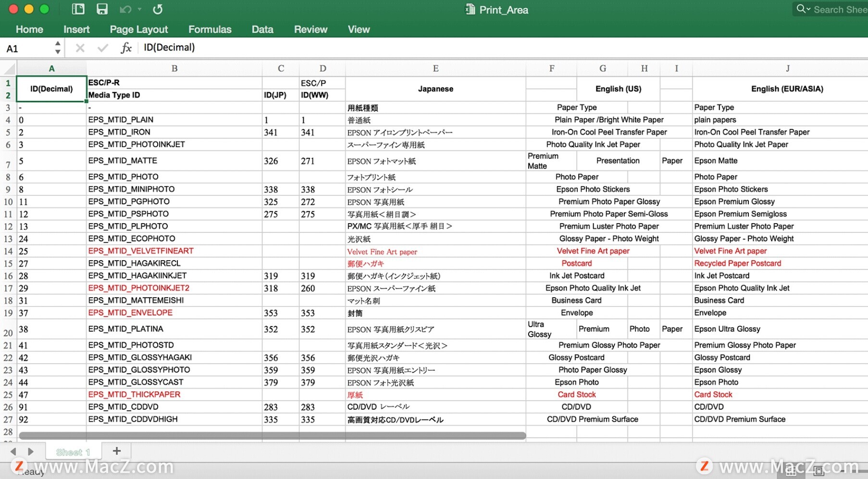Click cell EPS_MTID_IRON
This screenshot has width=868, height=479.
click(x=174, y=132)
